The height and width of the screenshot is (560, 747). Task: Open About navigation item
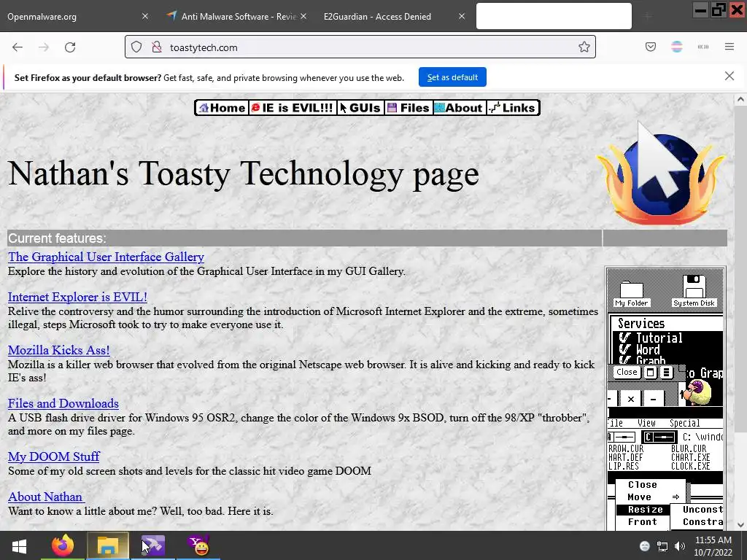459,108
